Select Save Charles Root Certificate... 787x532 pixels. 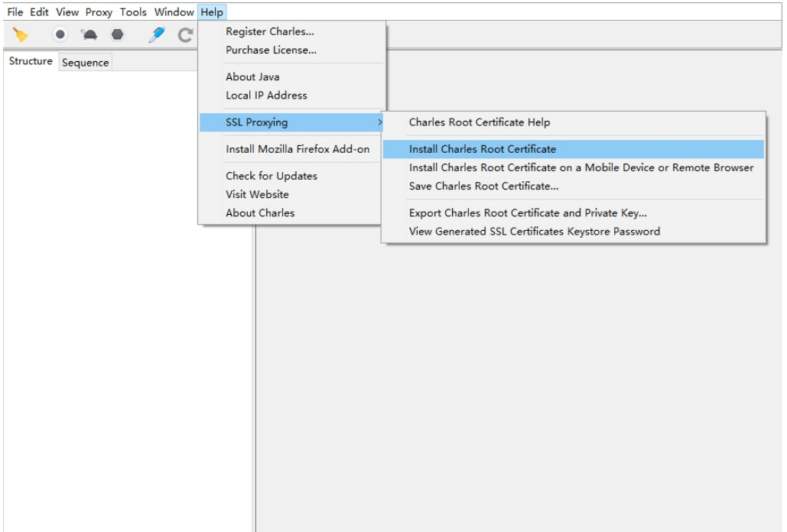tap(573, 186)
